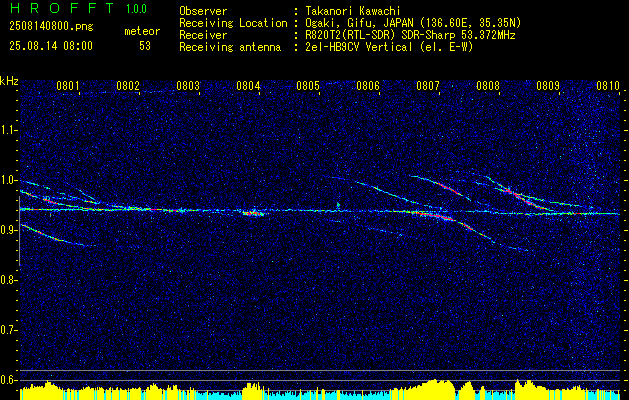The width and height of the screenshot is (629, 400).
Task: Click the 0802 time marker
Action: point(128,86)
